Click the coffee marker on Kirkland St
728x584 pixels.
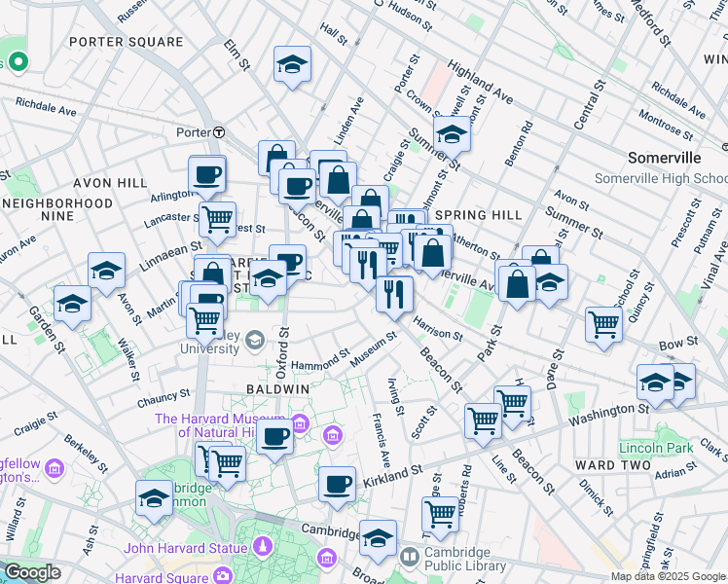[338, 486]
